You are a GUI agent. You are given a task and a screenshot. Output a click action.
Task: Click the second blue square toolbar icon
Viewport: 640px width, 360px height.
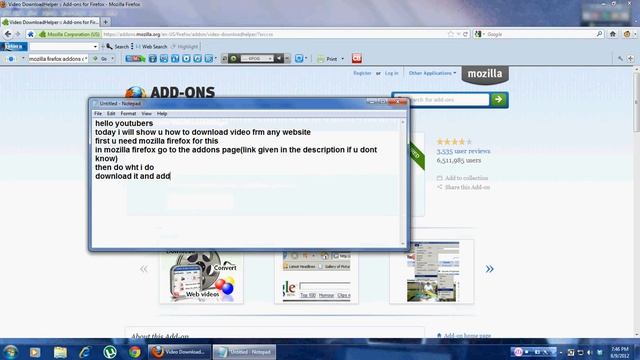pos(164,59)
